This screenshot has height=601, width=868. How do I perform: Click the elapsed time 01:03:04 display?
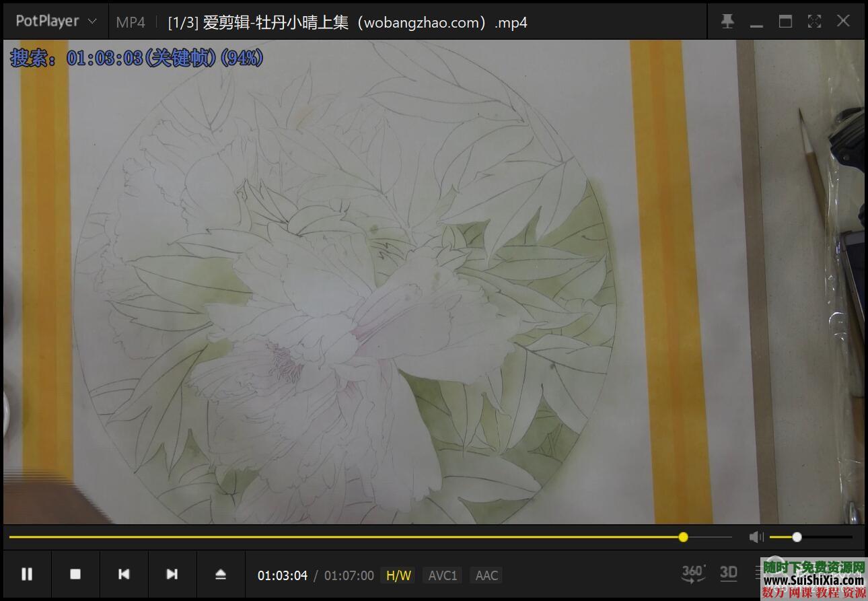pyautogui.click(x=282, y=575)
